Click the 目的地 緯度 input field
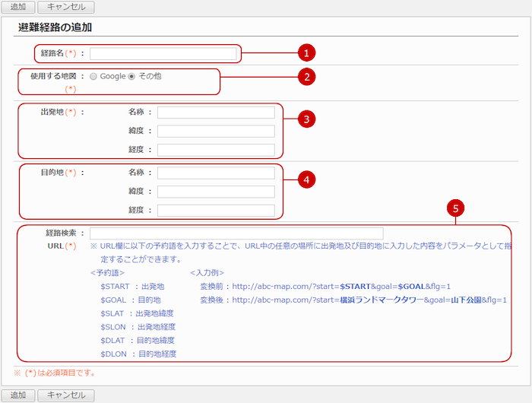Image resolution: width=532 pixels, height=403 pixels. 216,192
